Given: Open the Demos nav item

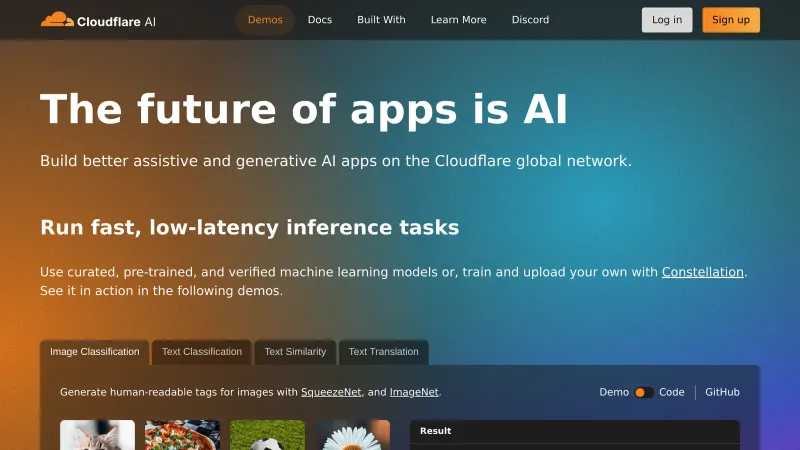Looking at the screenshot, I should coord(265,20).
